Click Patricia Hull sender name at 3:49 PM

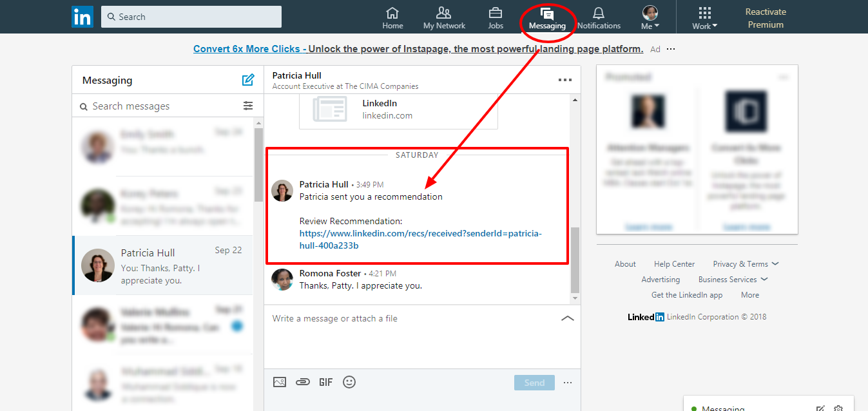pos(323,184)
